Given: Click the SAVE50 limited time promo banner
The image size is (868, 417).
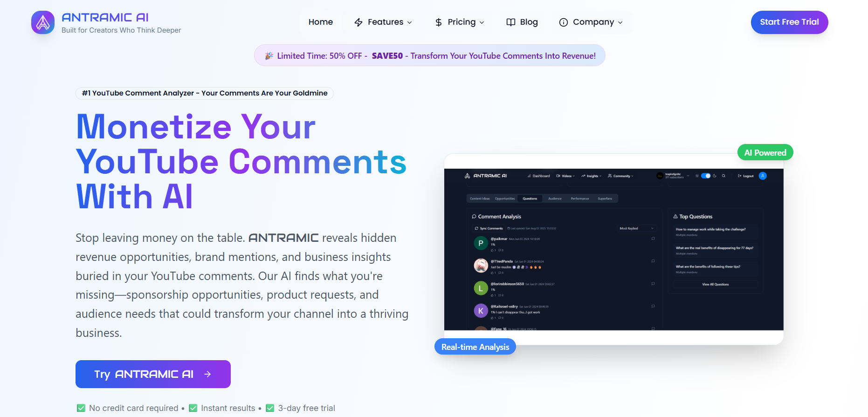Looking at the screenshot, I should pyautogui.click(x=430, y=55).
